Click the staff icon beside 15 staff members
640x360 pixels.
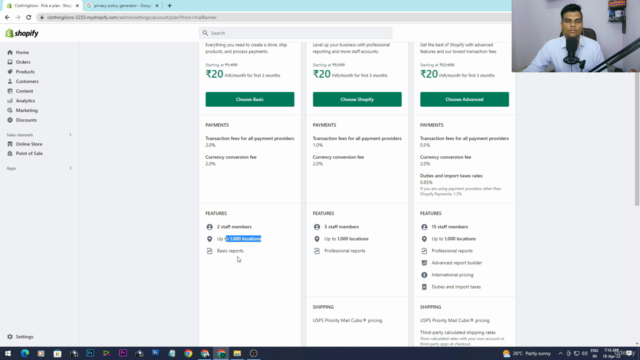click(424, 227)
